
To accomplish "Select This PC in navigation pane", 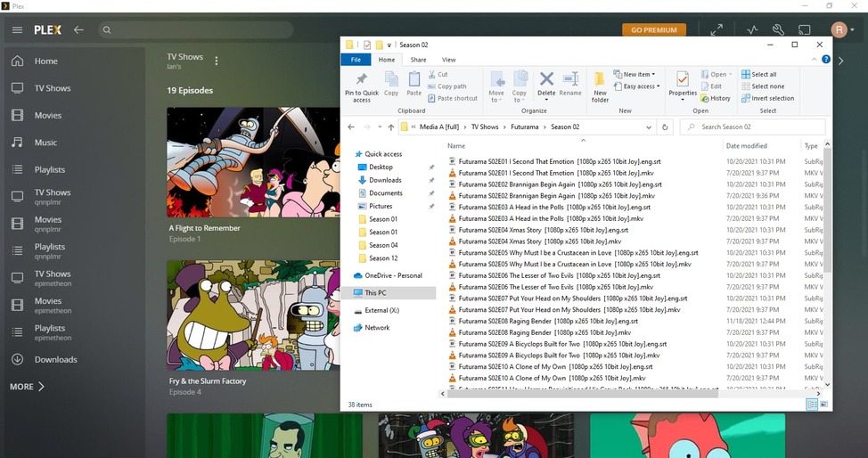I will [390, 292].
